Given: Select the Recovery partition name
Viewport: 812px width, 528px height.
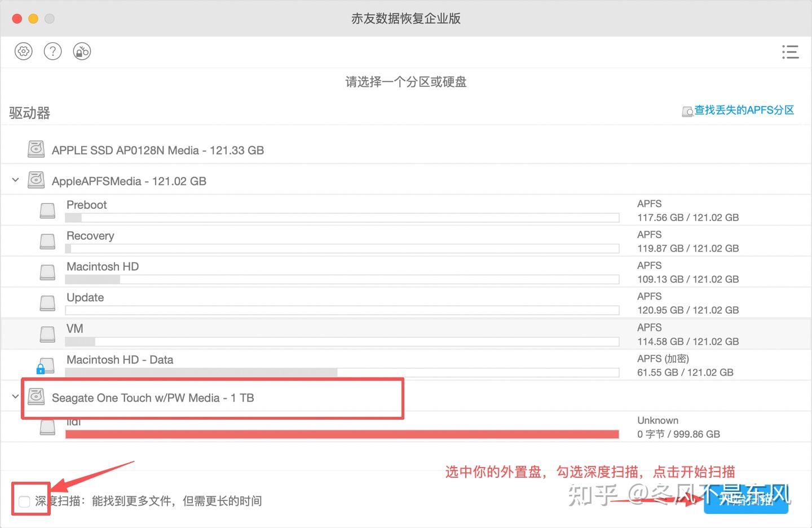Looking at the screenshot, I should [x=90, y=236].
